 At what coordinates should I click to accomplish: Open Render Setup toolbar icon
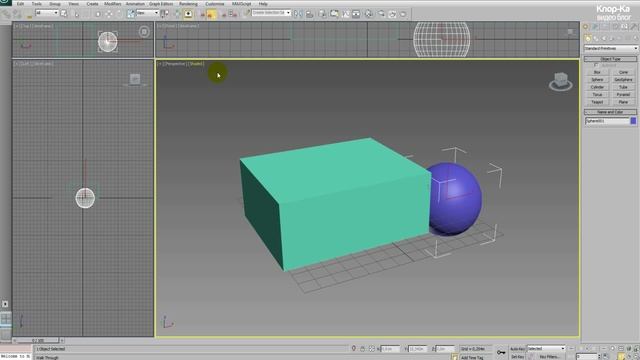[381, 14]
